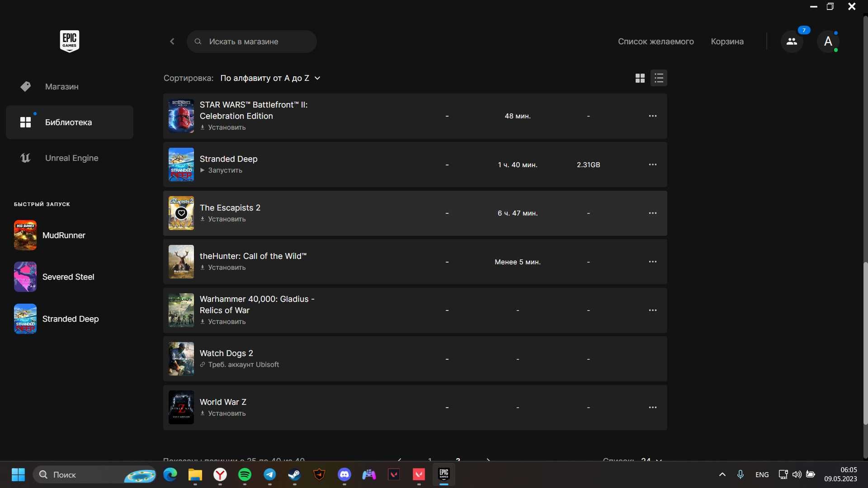Screen dimensions: 868x488
Task: Switch to grid view layout
Action: point(640,78)
